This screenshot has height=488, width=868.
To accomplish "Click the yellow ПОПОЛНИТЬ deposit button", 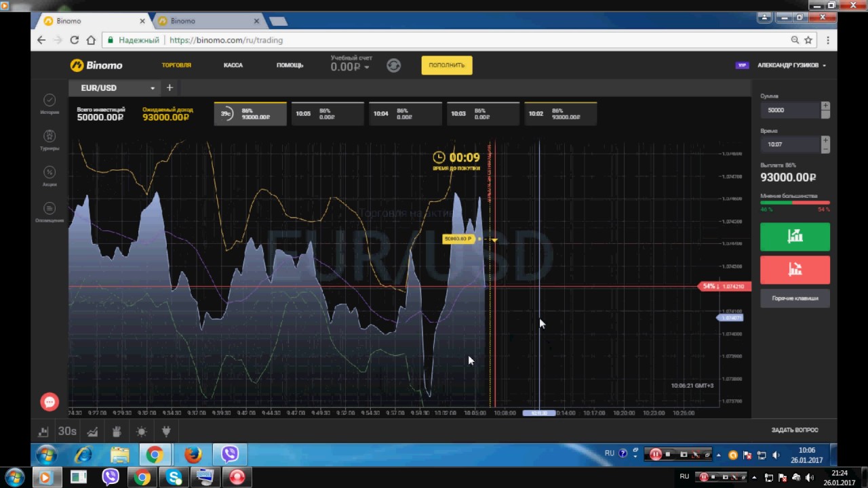I will 447,65.
